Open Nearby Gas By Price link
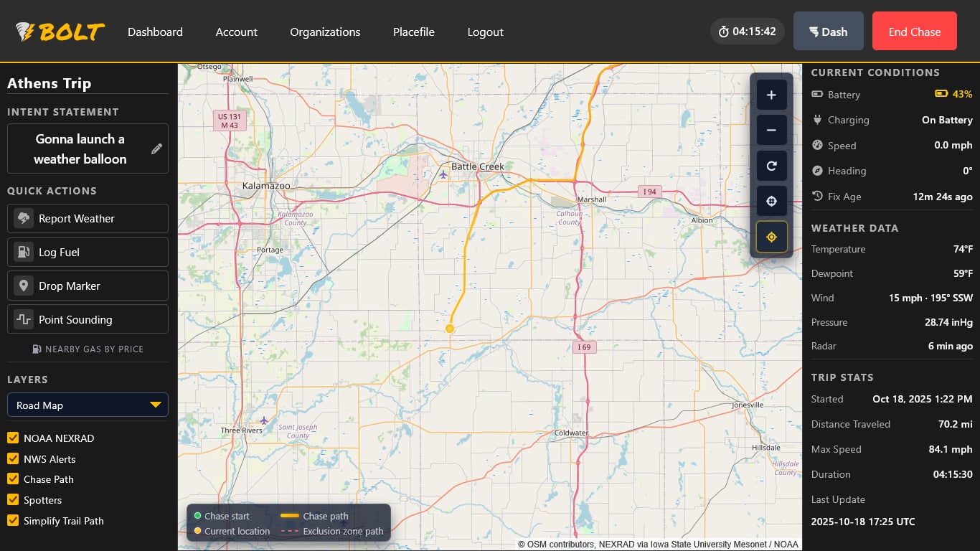The height and width of the screenshot is (551, 980). click(88, 349)
